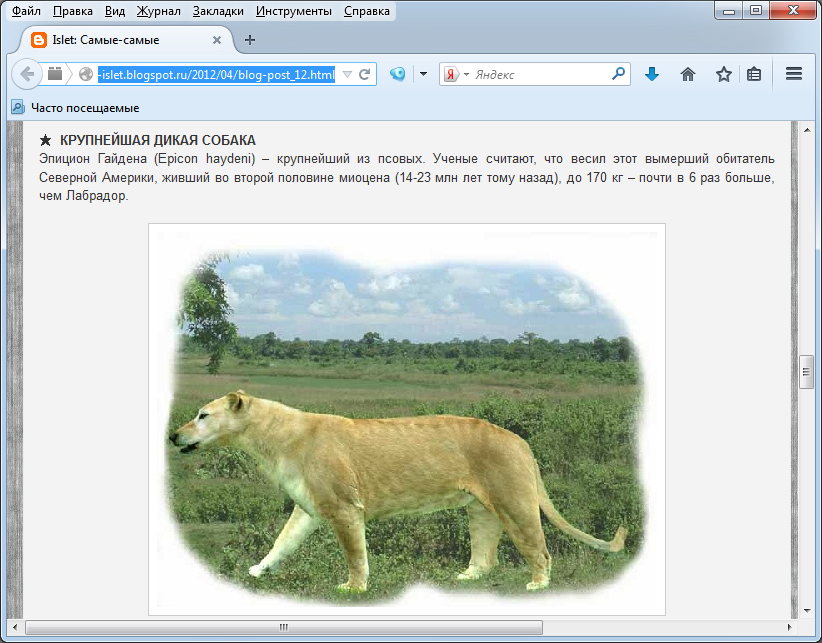822x643 pixels.
Task: Go to the Home page icon
Action: tap(688, 74)
